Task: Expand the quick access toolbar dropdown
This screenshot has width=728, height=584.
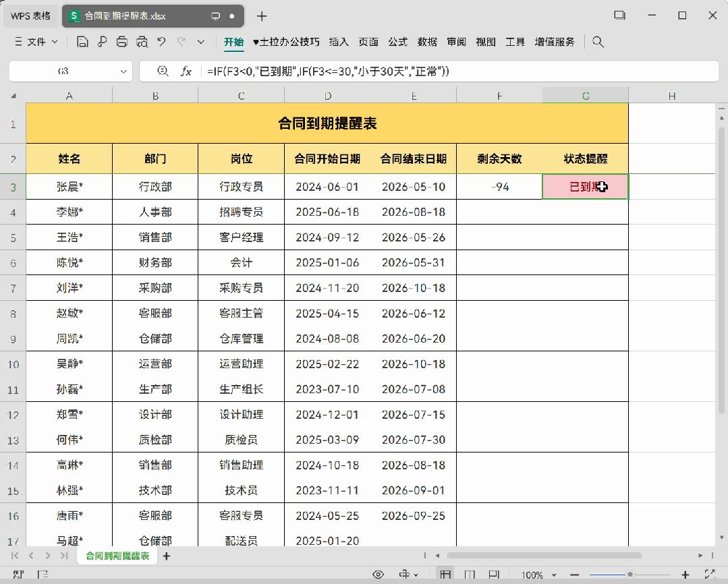Action: tap(201, 42)
